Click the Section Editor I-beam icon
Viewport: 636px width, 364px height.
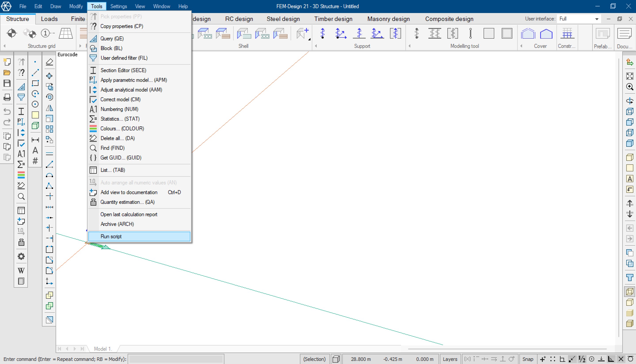pos(21,111)
